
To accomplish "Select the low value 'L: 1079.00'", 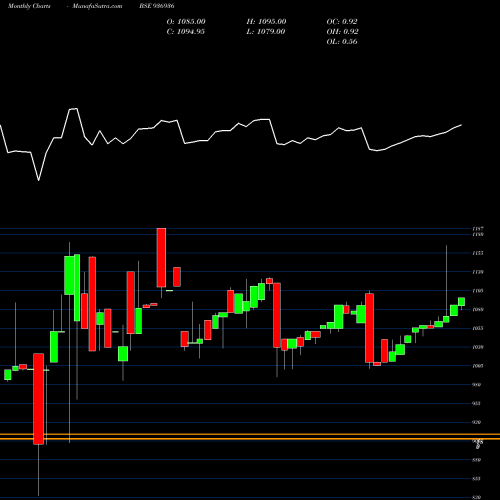I will tap(266, 32).
